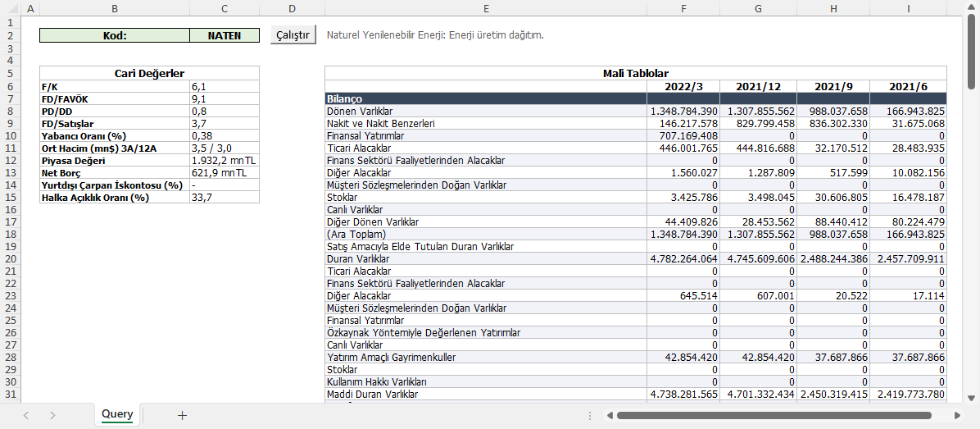The height and width of the screenshot is (429, 980).
Task: Select the F/K value 6,1
Action: pos(225,86)
